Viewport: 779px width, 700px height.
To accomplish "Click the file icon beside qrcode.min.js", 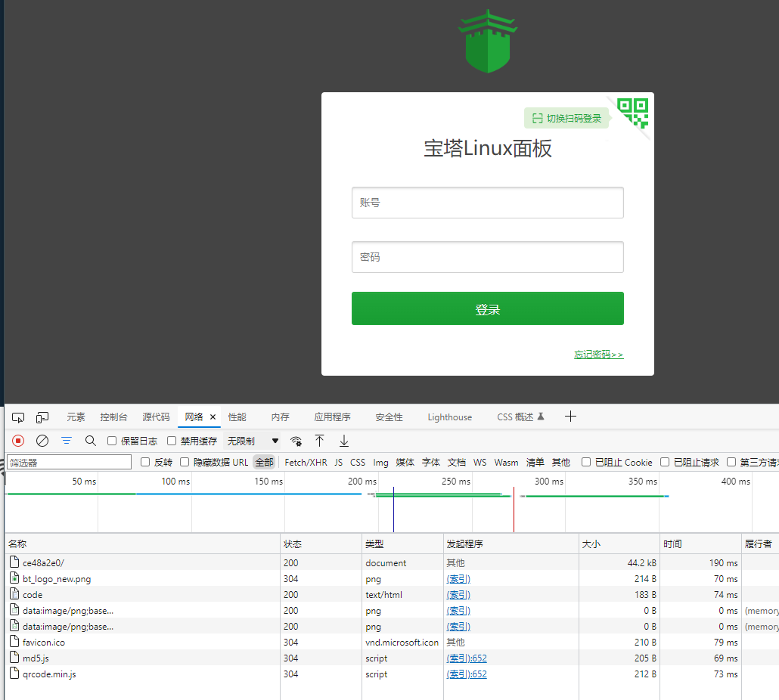I will click(x=14, y=674).
